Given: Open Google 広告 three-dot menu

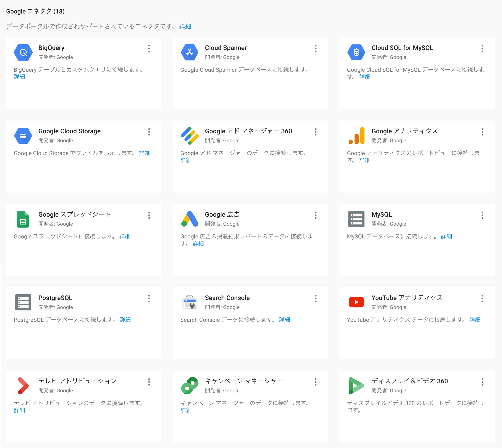Looking at the screenshot, I should click(315, 215).
